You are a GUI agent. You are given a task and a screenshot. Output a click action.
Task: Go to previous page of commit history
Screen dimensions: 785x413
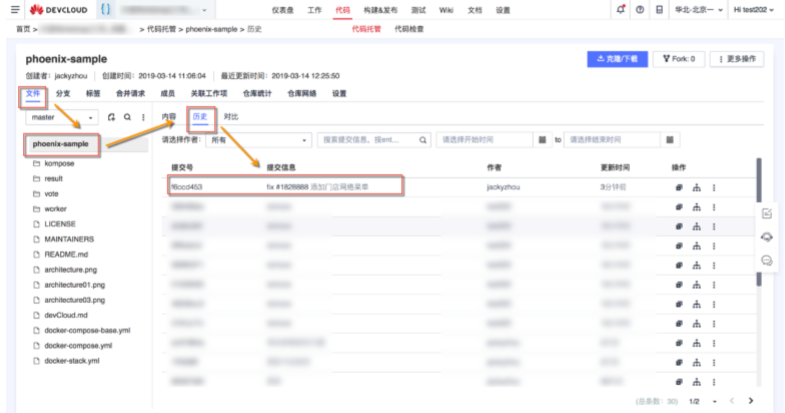pyautogui.click(x=732, y=400)
